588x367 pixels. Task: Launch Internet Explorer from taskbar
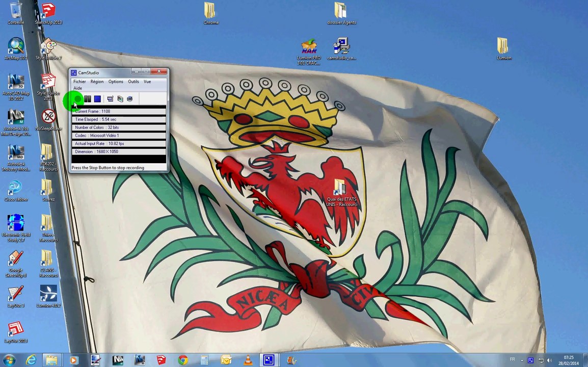[x=31, y=360]
